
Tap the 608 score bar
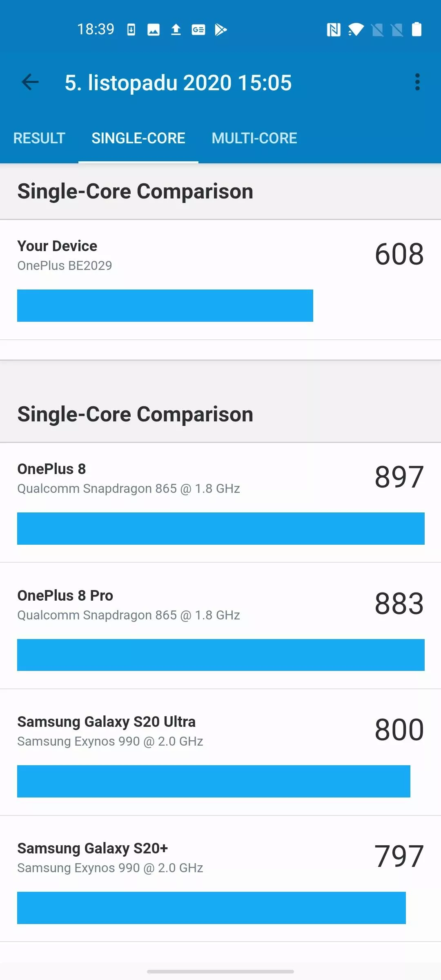[165, 305]
